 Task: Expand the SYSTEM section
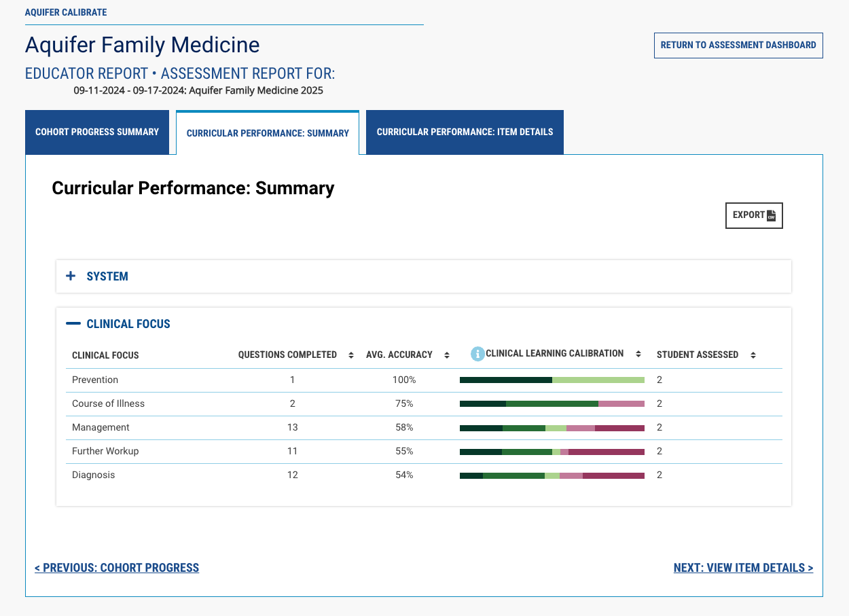[424, 276]
